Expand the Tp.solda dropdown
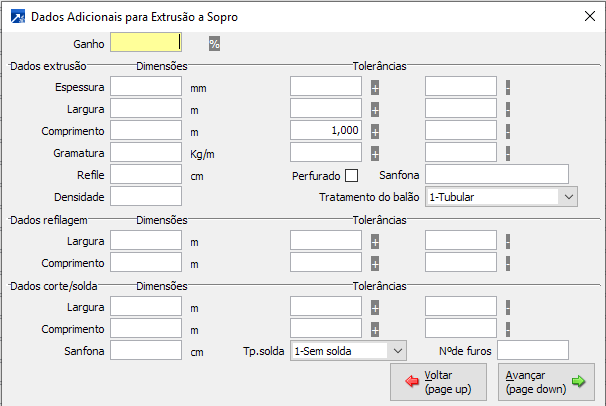This screenshot has width=606, height=406. point(397,351)
